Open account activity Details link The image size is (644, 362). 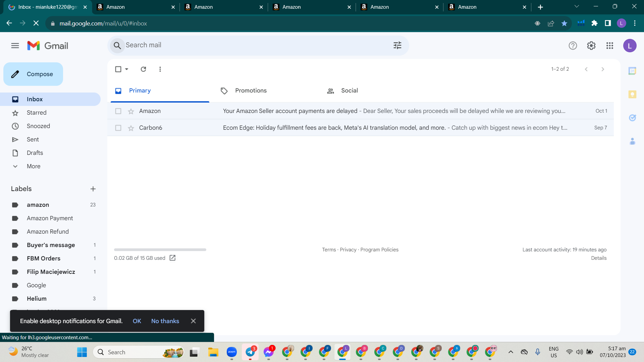click(x=599, y=258)
